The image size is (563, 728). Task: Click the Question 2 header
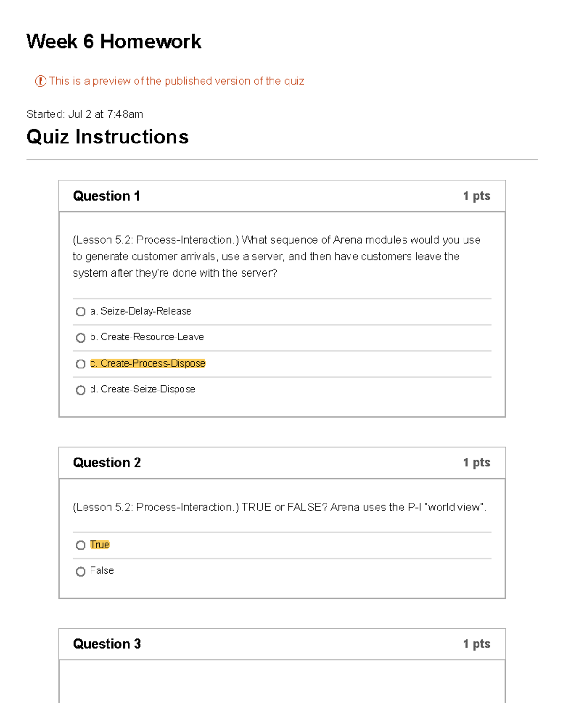pos(107,463)
